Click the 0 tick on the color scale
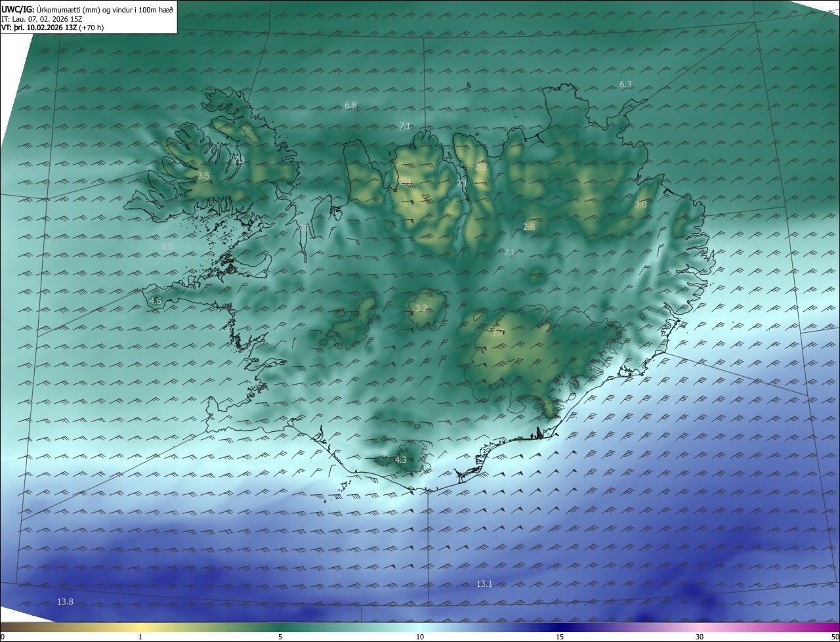Screen dimensions: 840x642 pyautogui.click(x=3, y=637)
